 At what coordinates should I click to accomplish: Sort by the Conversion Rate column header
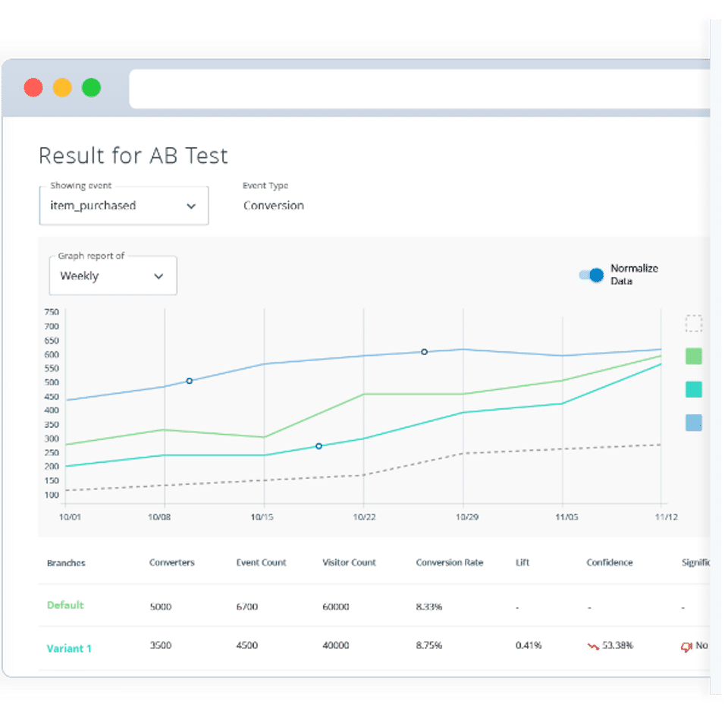450,562
